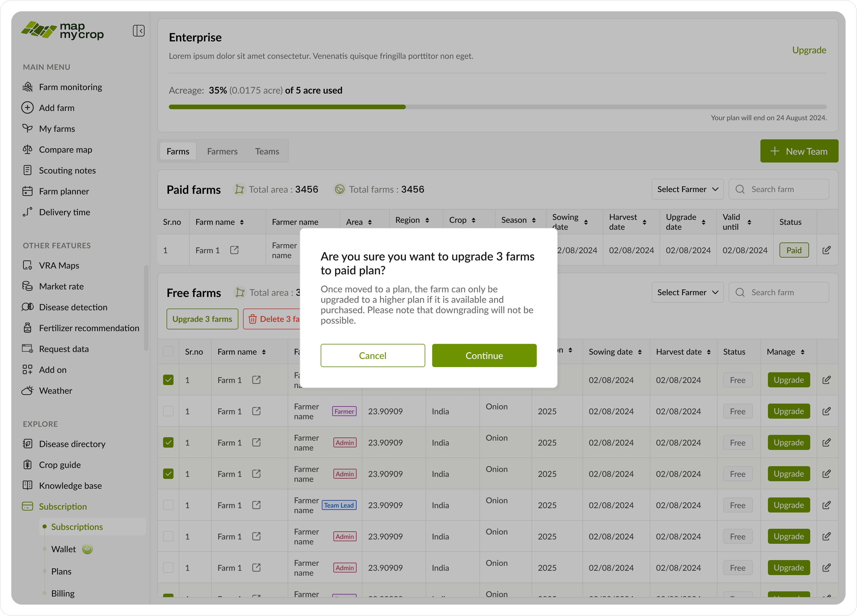
Task: Toggle the select-all checkbox in the free farms header
Action: pos(168,351)
